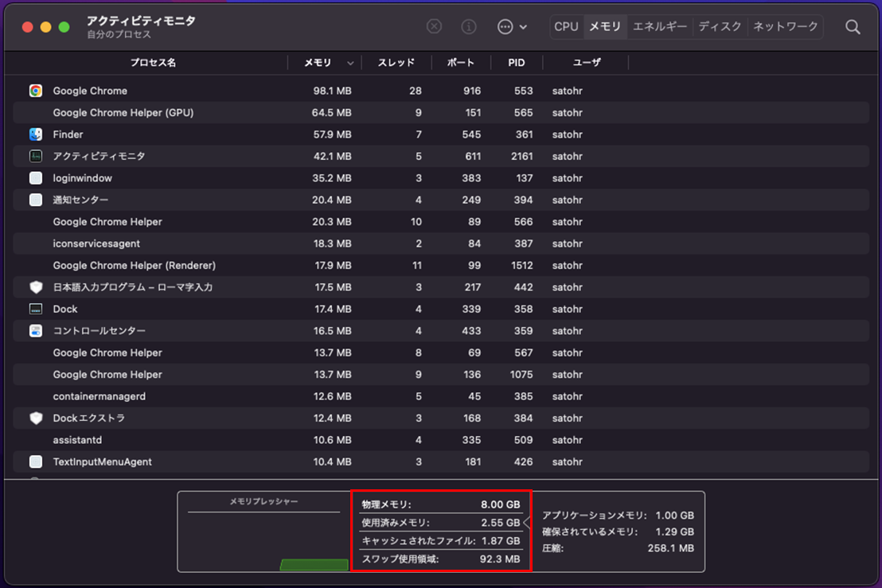Sort by the PID column header

pos(517,62)
